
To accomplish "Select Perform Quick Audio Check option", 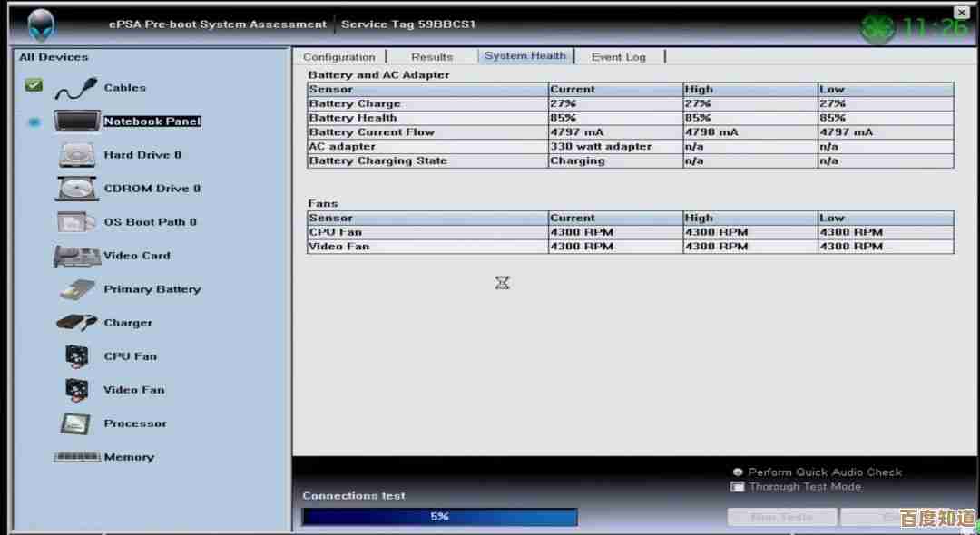I will (x=738, y=472).
